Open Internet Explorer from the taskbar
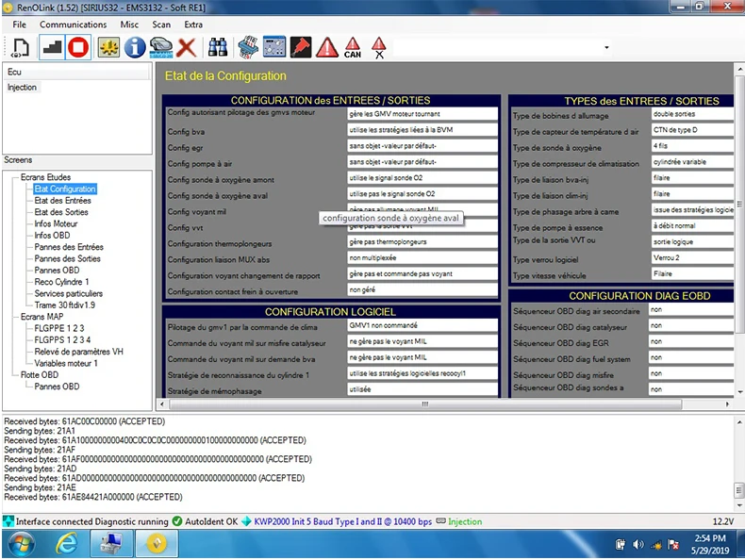745x560 pixels. pyautogui.click(x=67, y=544)
